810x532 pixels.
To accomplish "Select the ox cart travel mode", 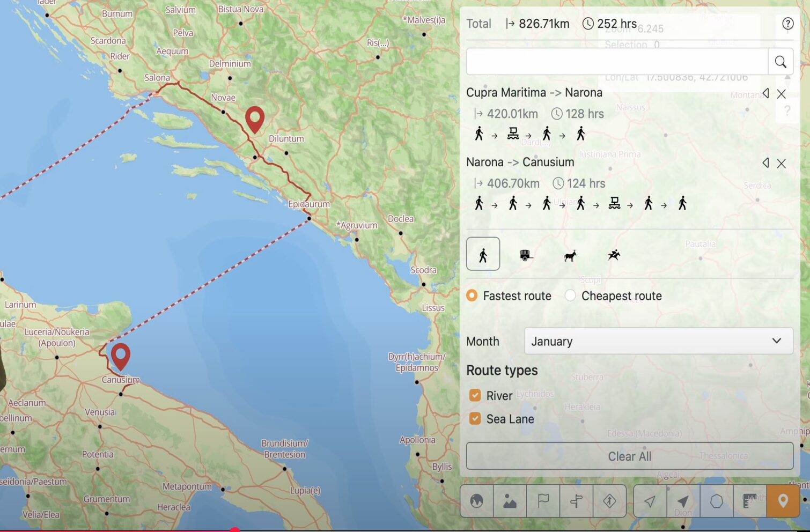I will click(x=526, y=255).
